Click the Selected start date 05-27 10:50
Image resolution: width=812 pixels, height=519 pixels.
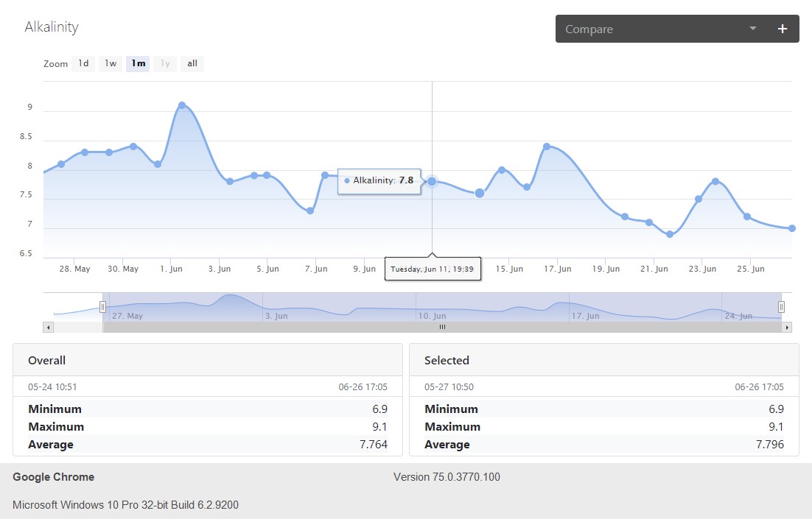449,387
